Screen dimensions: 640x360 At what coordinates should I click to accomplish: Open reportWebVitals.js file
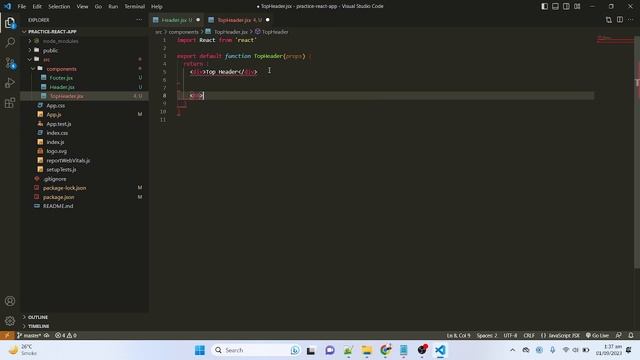point(68,160)
